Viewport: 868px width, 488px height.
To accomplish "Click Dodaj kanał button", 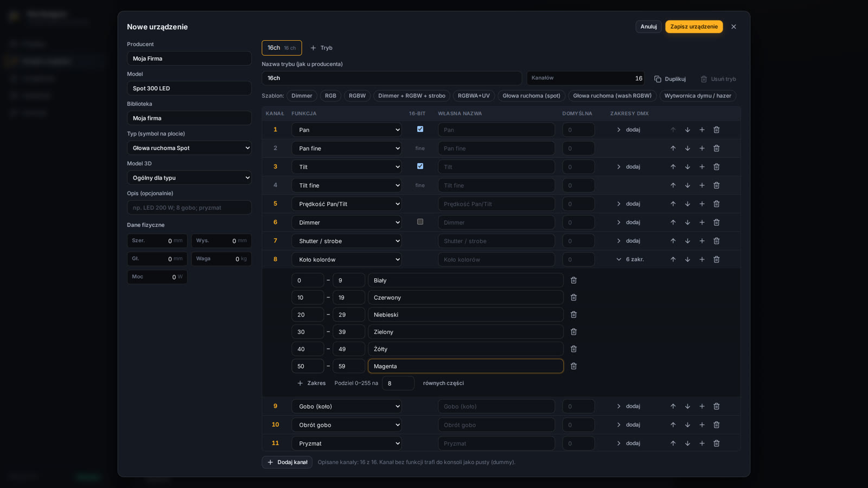I will [x=287, y=462].
